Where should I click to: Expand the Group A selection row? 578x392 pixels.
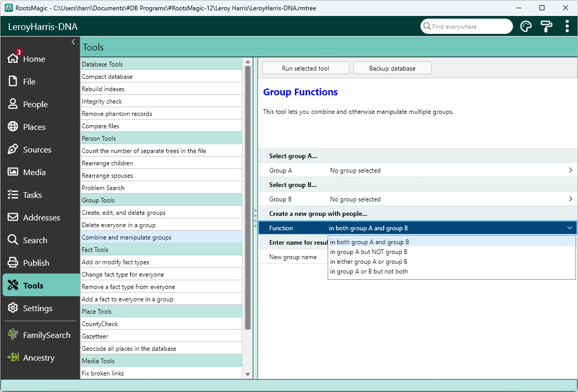[x=418, y=170]
